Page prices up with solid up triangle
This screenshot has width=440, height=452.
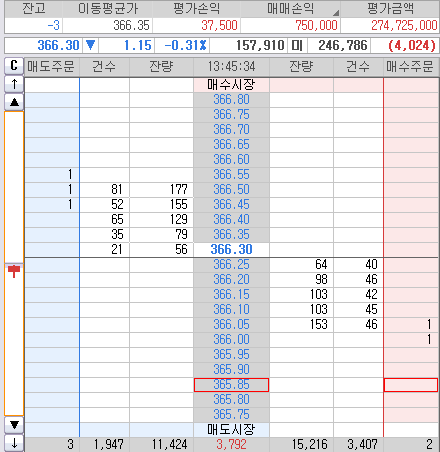point(14,102)
